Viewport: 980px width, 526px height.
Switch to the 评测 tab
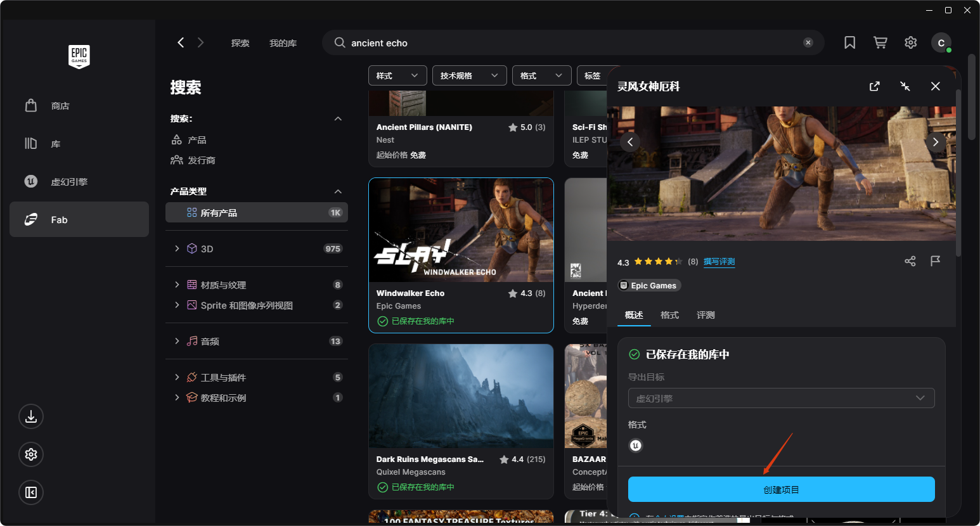coord(706,315)
